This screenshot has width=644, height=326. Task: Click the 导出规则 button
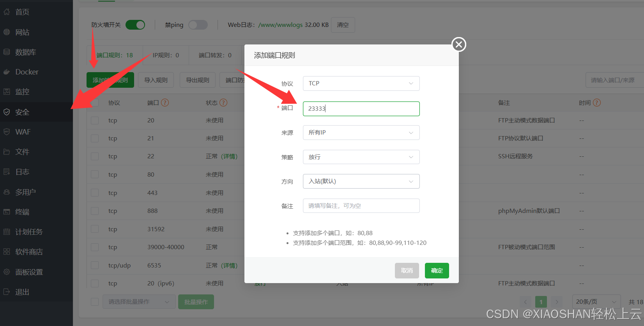198,80
